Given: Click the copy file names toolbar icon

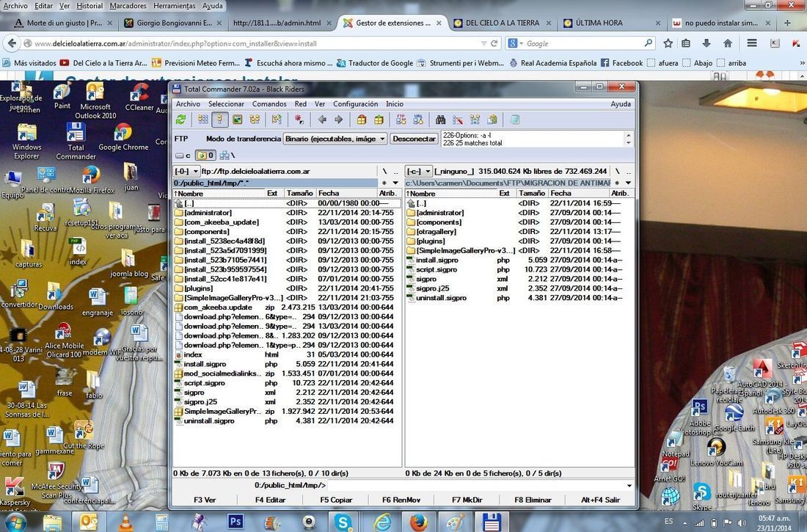Looking at the screenshot, I should 492,120.
